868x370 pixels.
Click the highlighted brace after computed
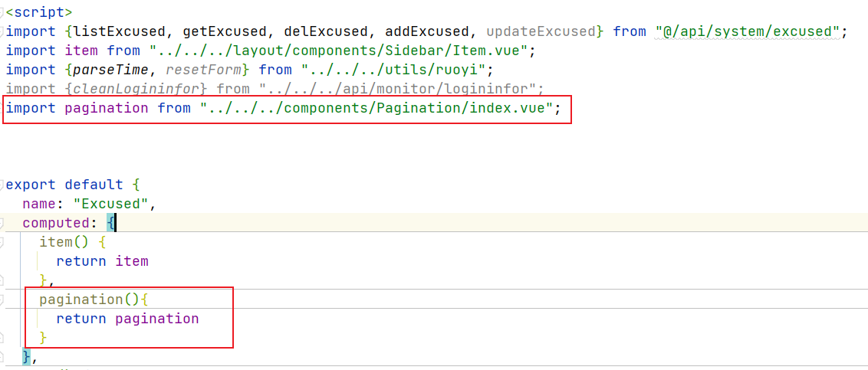(110, 224)
